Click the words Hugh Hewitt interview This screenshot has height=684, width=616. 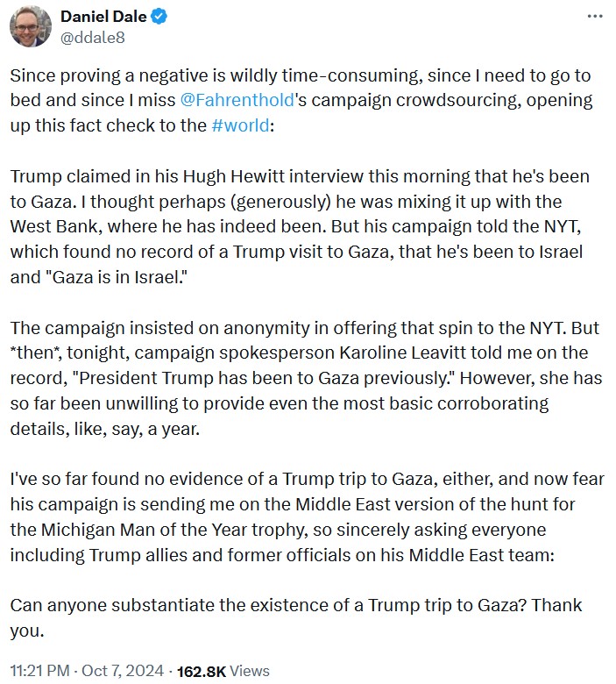coord(273,176)
